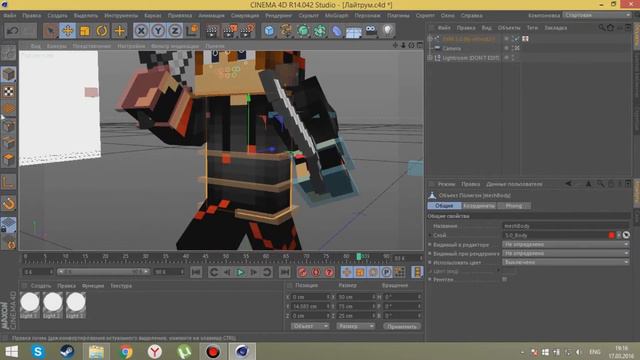Open the blue deformer objects icon
This screenshot has width=640, height=360.
pyautogui.click(x=337, y=31)
